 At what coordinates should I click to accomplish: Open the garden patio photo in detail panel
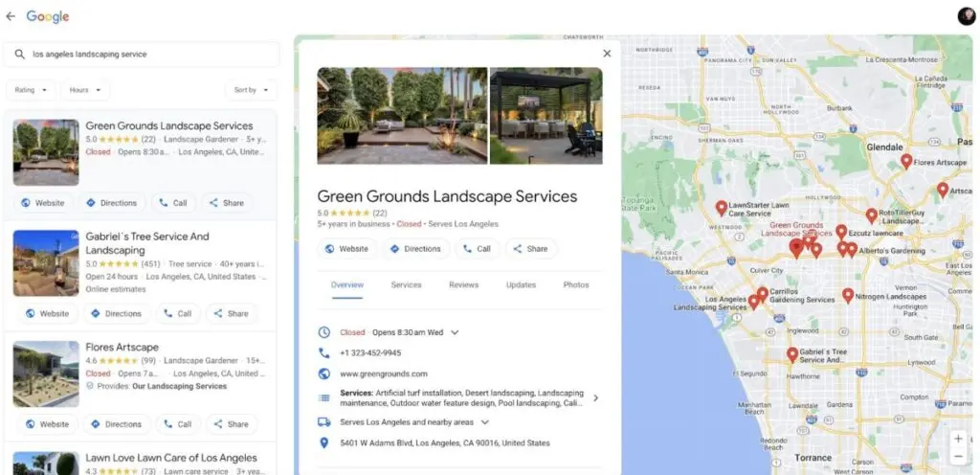coord(403,116)
